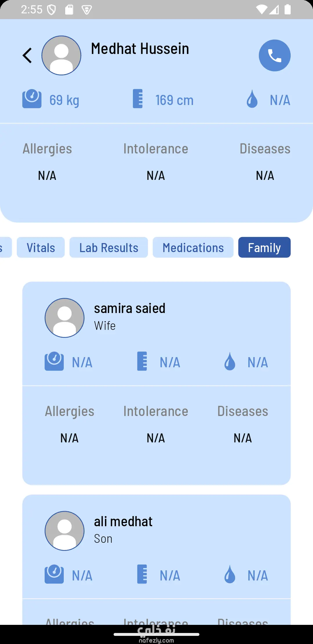Tap the back arrow icon
The image size is (313, 644).
coord(27,55)
